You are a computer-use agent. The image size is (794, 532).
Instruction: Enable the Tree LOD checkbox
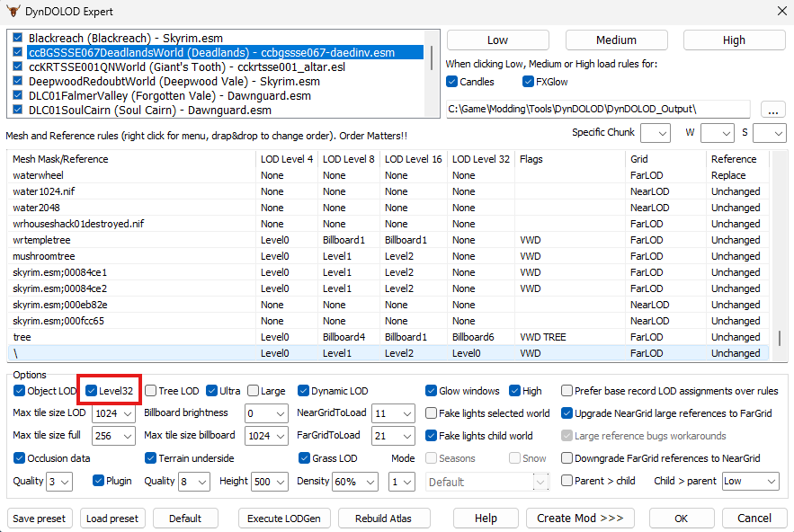(151, 391)
